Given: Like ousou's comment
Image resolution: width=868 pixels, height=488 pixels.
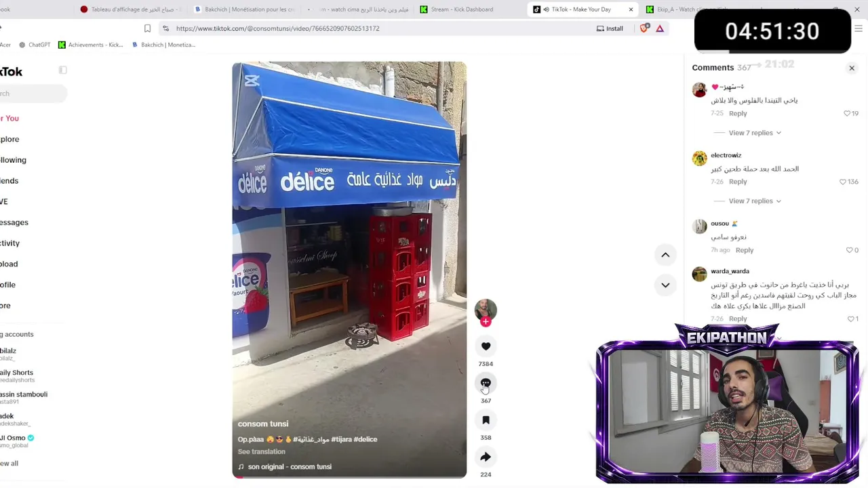Looking at the screenshot, I should [x=849, y=250].
